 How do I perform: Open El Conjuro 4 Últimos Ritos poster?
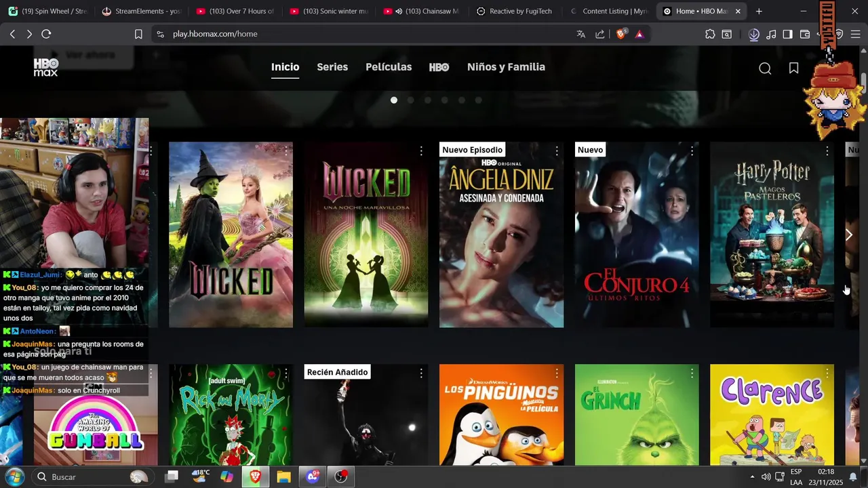pos(637,235)
